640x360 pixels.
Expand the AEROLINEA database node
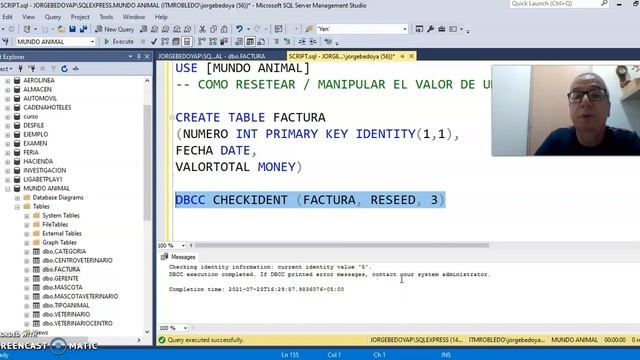click(7, 81)
